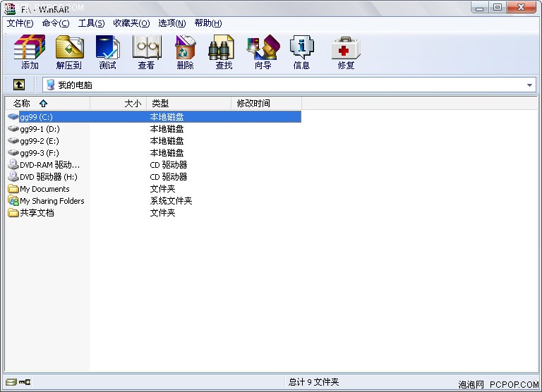Open the 选项(N) menu
Screen dimensions: 542x392
[172, 23]
